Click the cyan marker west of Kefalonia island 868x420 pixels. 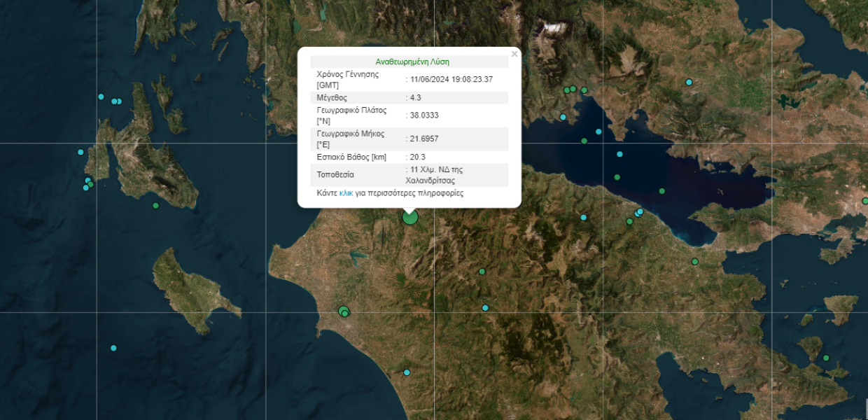80,152
